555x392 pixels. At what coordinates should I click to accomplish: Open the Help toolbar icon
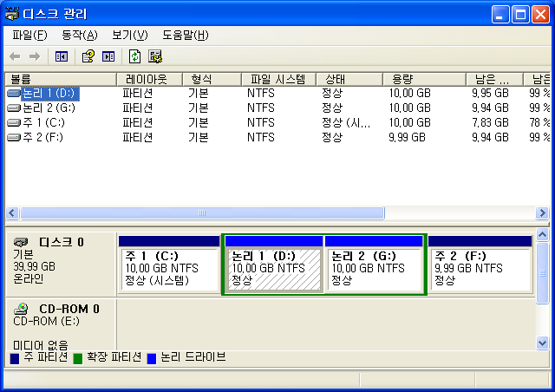tap(88, 56)
